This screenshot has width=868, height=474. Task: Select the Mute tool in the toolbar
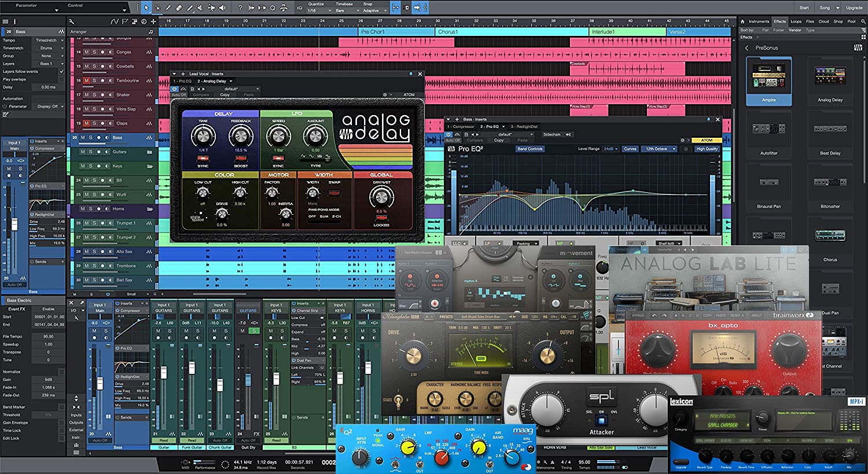tap(200, 8)
